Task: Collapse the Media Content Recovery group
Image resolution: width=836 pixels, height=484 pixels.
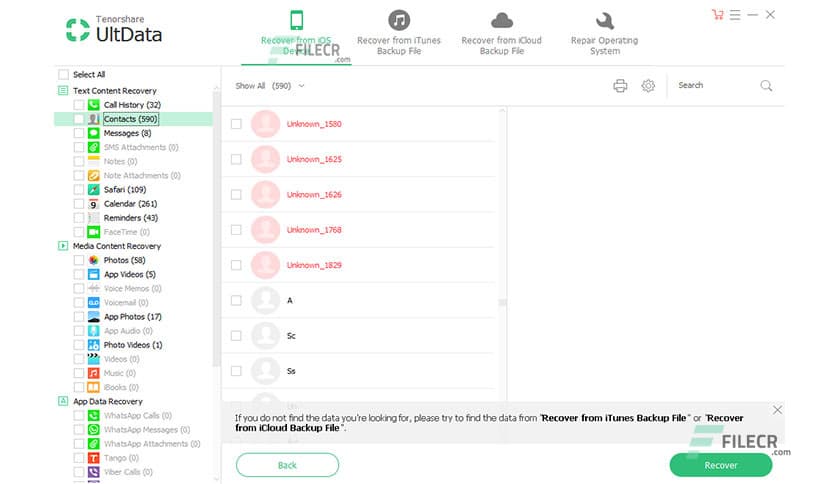Action: [x=63, y=246]
